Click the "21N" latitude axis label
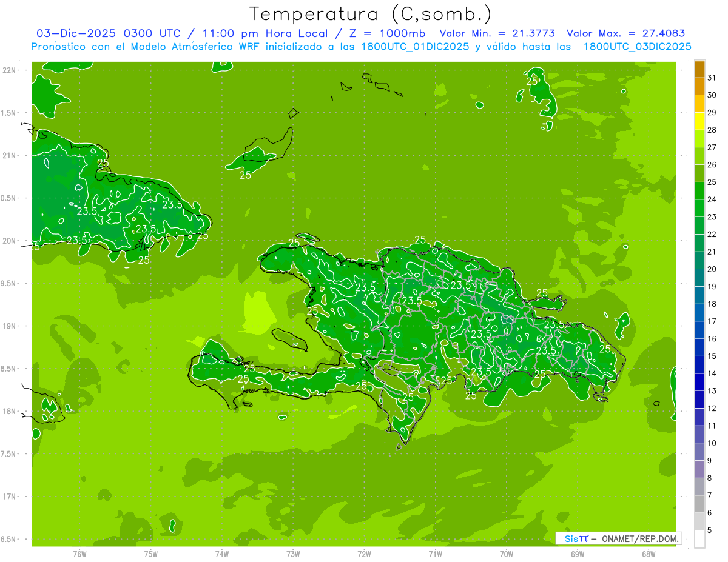This screenshot has height=562, width=728. pyautogui.click(x=9, y=155)
